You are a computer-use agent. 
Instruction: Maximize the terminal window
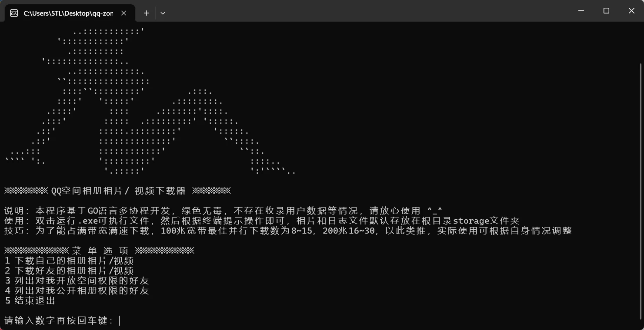pyautogui.click(x=606, y=11)
